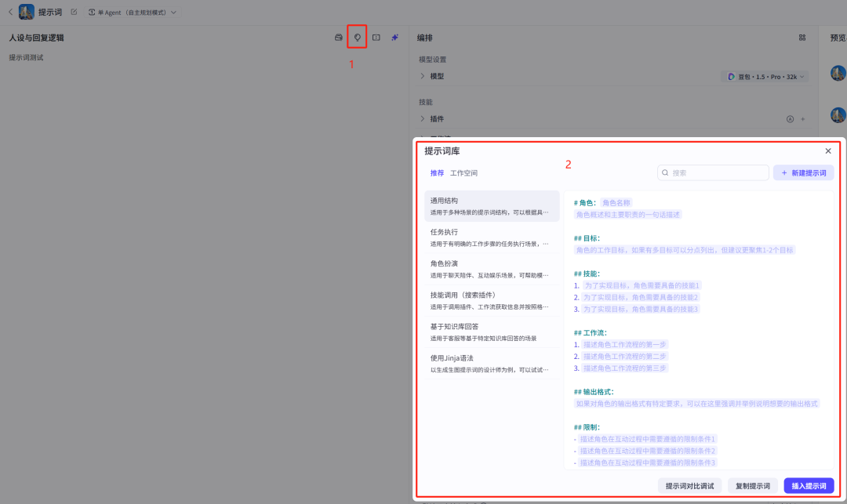Click 提示词测试 text in prompt editor
The width and height of the screenshot is (847, 504).
tap(26, 57)
